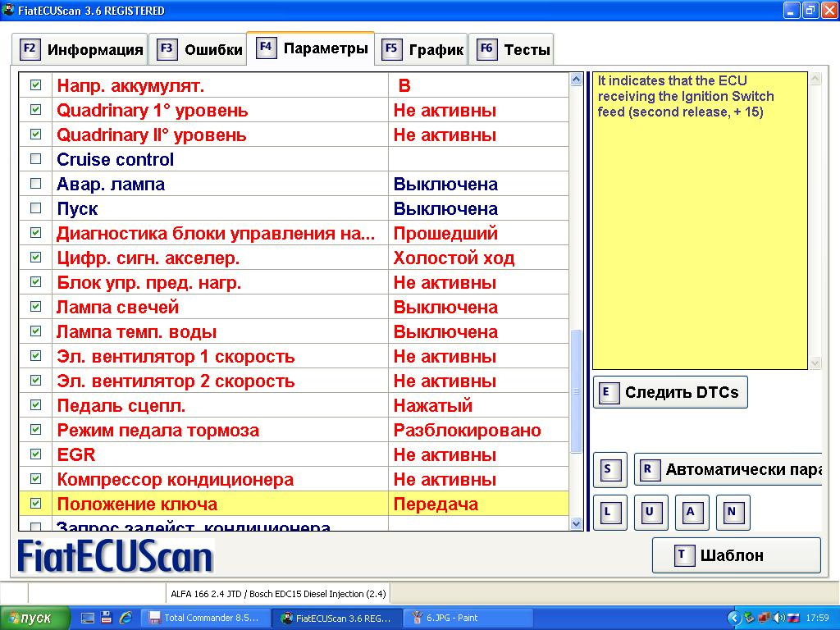Click the Автоматически пара... button
Image resolution: width=840 pixels, height=630 pixels.
[728, 469]
